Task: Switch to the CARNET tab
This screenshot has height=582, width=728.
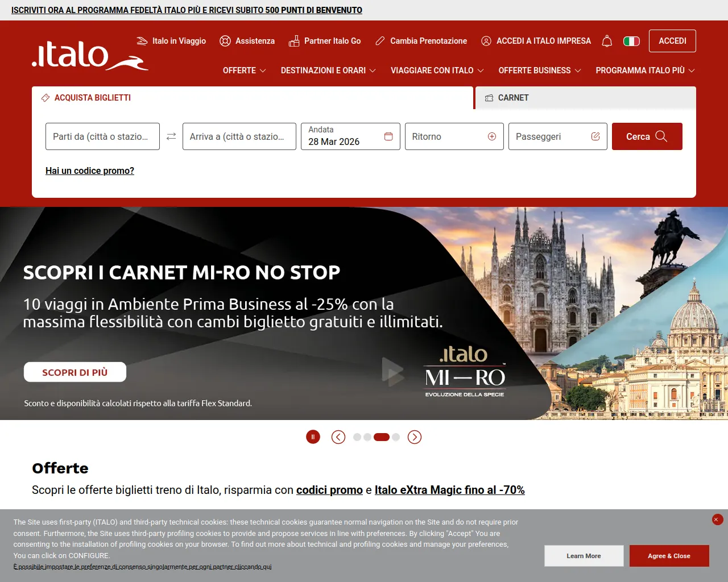Action: tap(586, 98)
